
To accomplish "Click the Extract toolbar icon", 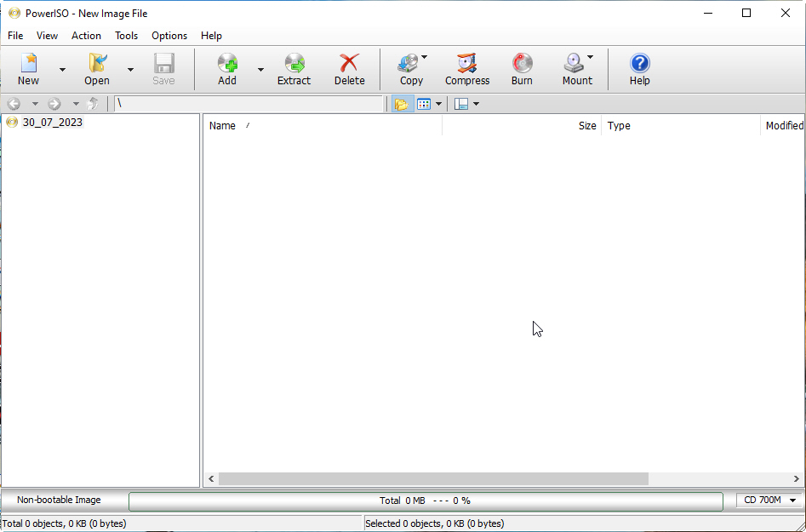I will [x=294, y=63].
